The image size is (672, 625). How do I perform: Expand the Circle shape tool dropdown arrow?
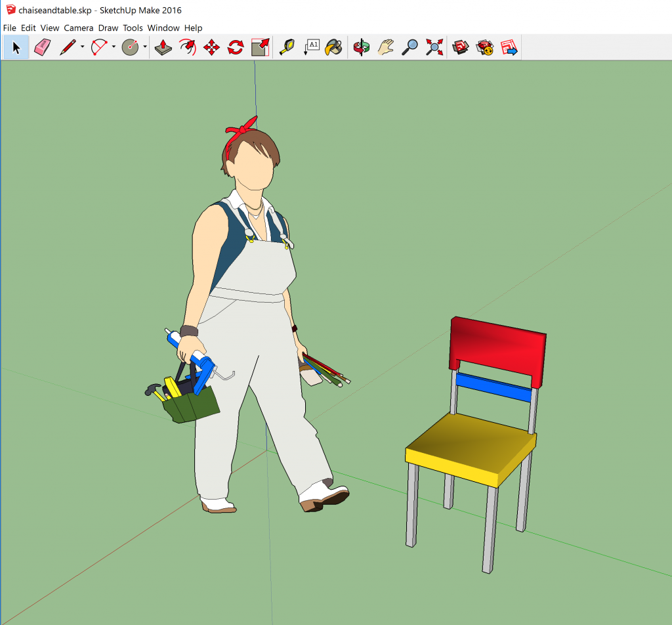click(x=145, y=47)
